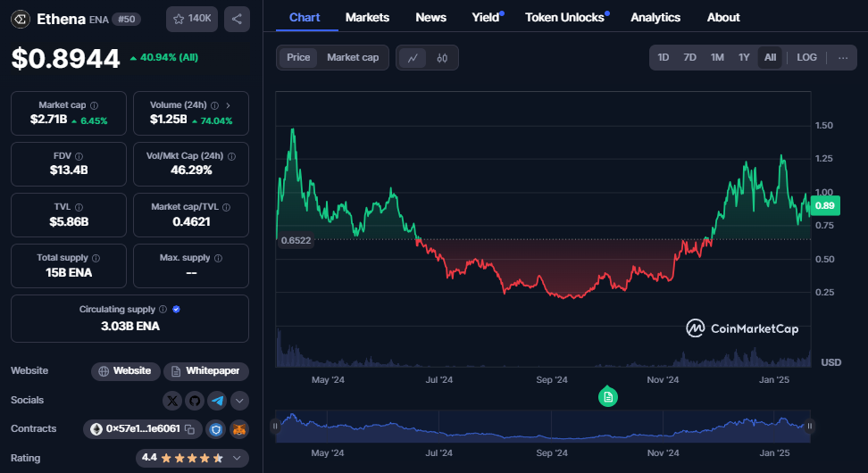Screen dimensions: 868x473
Task: Click the mini timeline navigator chart
Action: coord(543,426)
